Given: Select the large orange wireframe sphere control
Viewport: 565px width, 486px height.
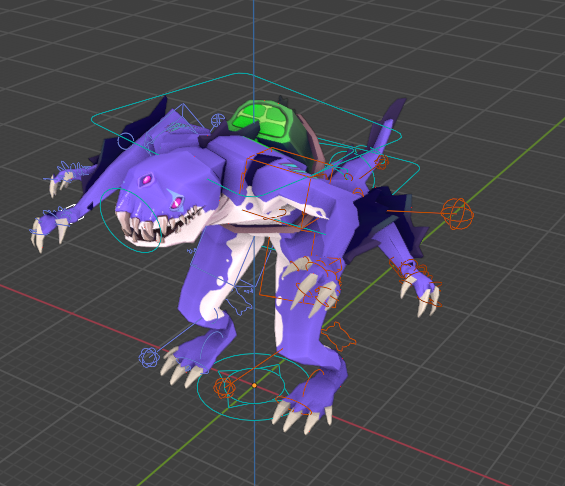Looking at the screenshot, I should (457, 214).
